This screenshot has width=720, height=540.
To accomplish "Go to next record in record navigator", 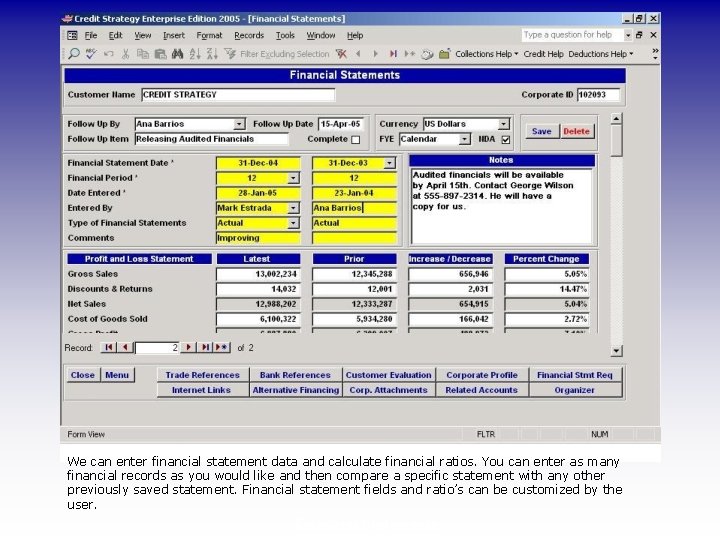I will [x=188, y=348].
